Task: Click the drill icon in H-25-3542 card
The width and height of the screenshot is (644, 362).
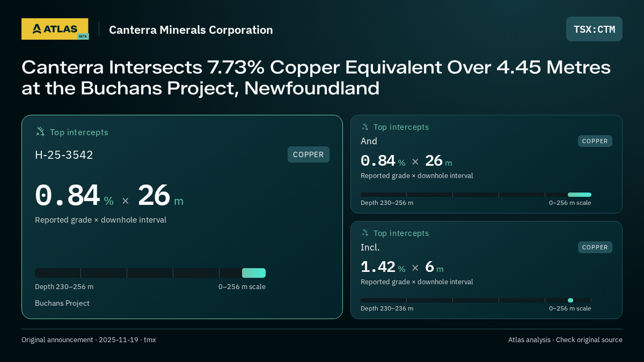Action: pos(40,131)
